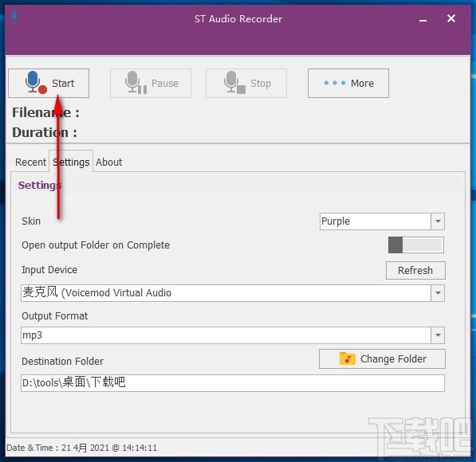Click the Change Folder button
476x462 pixels.
(382, 359)
